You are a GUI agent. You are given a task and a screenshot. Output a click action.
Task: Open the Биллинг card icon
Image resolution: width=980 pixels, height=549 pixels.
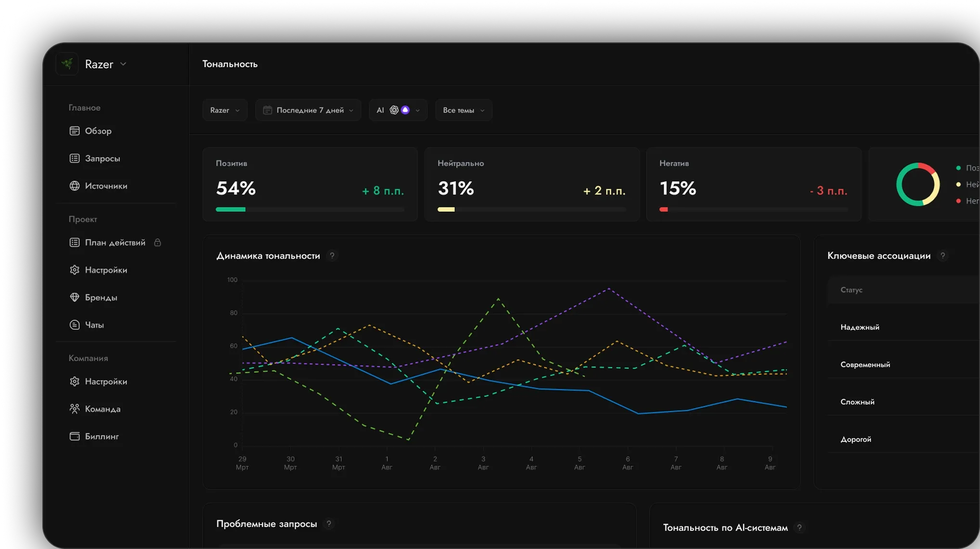(x=74, y=436)
